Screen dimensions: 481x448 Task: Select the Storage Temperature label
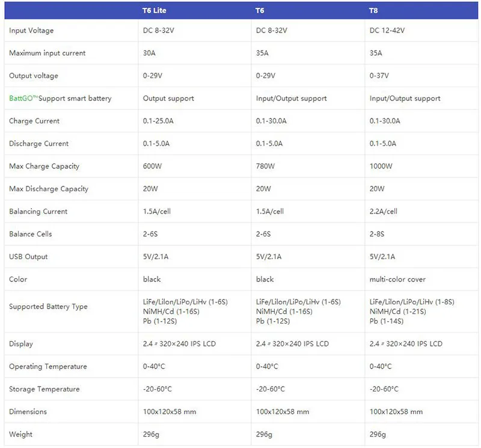point(44,389)
